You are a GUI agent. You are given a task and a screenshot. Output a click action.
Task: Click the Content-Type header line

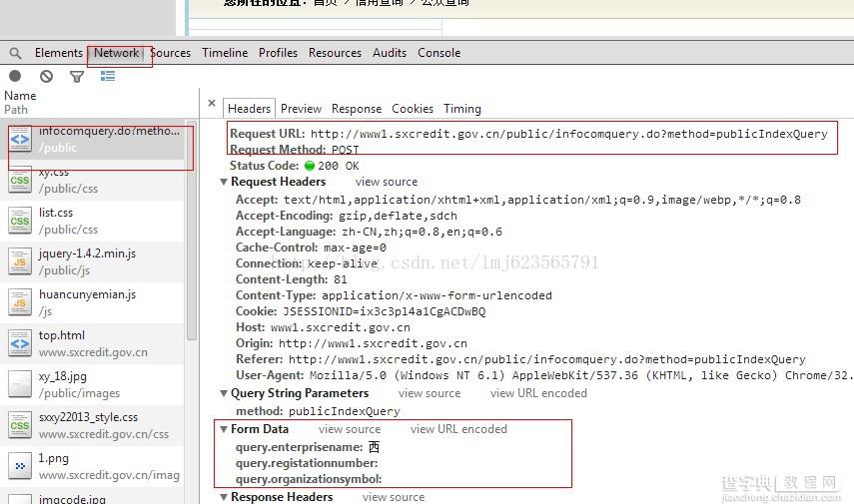point(394,295)
